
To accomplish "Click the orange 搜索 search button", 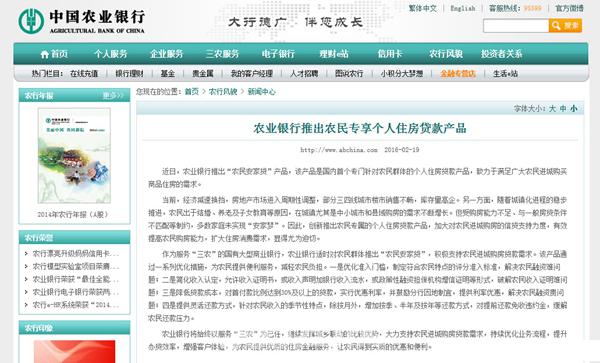I will pyautogui.click(x=565, y=26).
